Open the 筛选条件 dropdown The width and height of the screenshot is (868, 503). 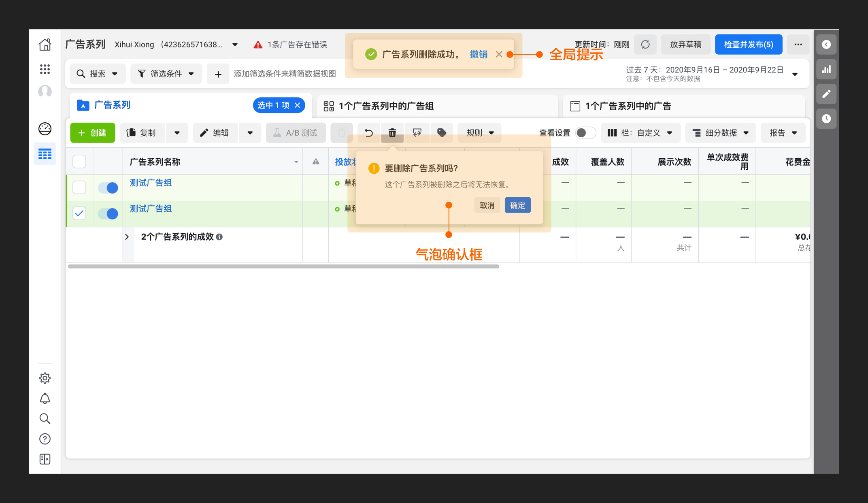(166, 74)
